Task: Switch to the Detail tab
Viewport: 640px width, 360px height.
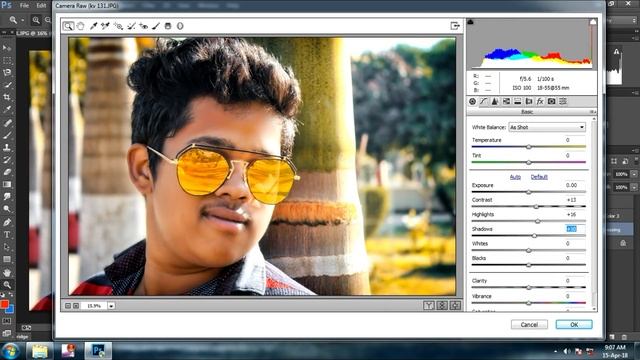Action: (x=495, y=101)
